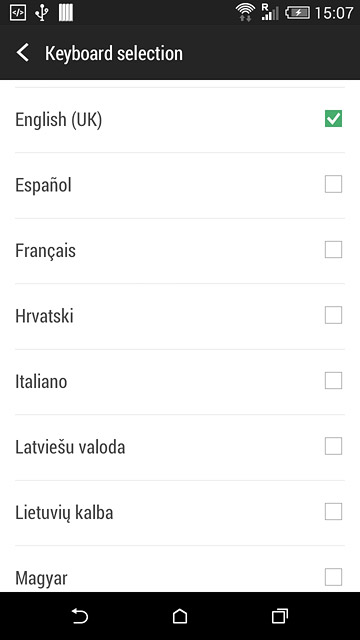This screenshot has width=360, height=640.
Task: Enable the Español keyboard checkbox
Action: (x=333, y=184)
